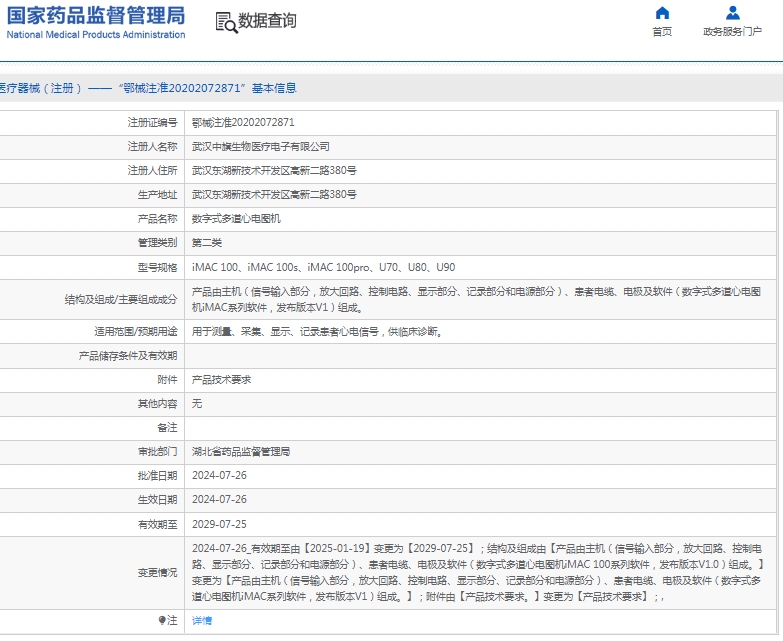Click model list iMAC 100、iMAC 100s value
The image size is (783, 641).
324,267
